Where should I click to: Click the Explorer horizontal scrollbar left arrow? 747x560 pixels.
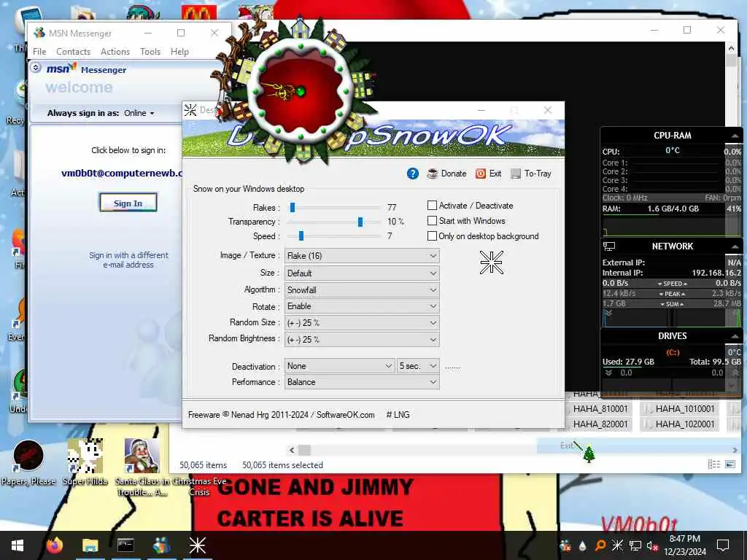pyautogui.click(x=292, y=449)
